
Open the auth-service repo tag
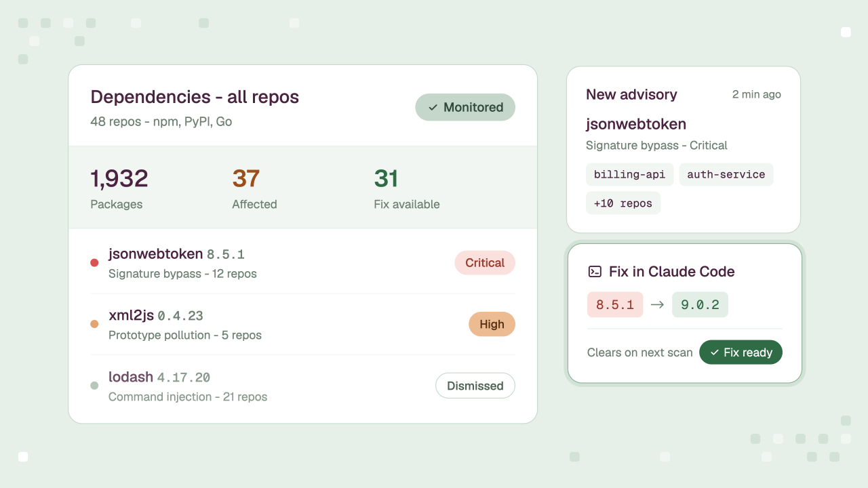coord(726,174)
